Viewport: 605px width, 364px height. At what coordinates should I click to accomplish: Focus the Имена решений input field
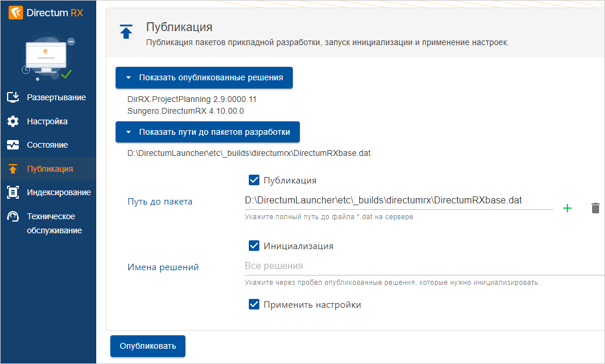tap(423, 266)
